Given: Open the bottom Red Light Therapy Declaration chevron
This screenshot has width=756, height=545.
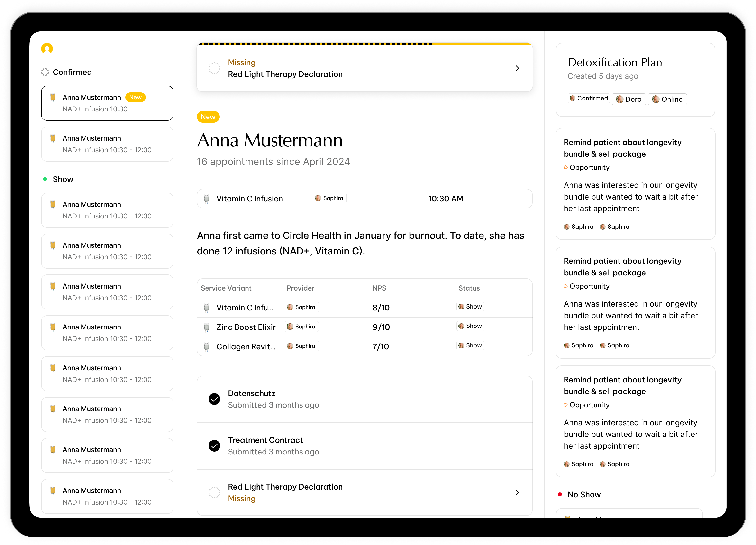Looking at the screenshot, I should pyautogui.click(x=517, y=492).
